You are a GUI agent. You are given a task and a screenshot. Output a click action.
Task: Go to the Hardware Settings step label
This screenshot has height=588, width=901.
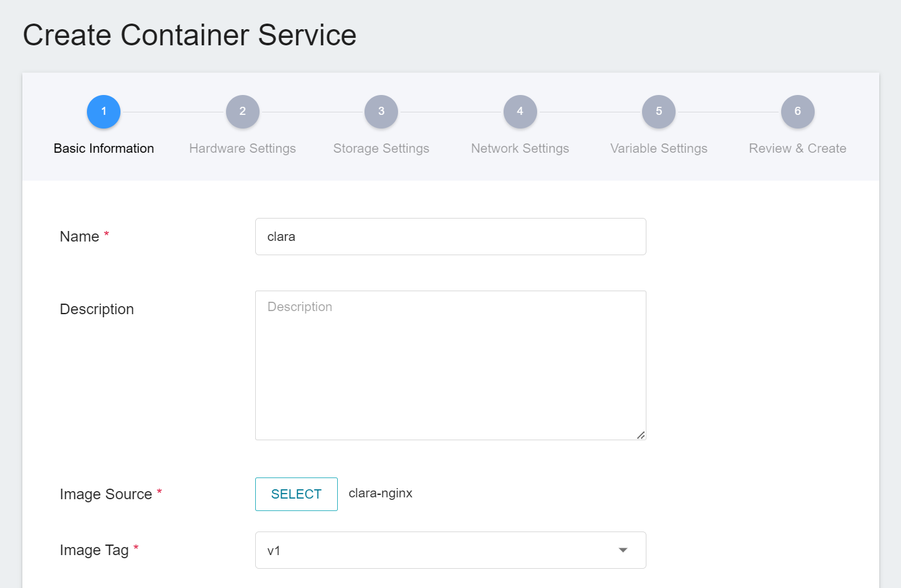click(x=242, y=148)
